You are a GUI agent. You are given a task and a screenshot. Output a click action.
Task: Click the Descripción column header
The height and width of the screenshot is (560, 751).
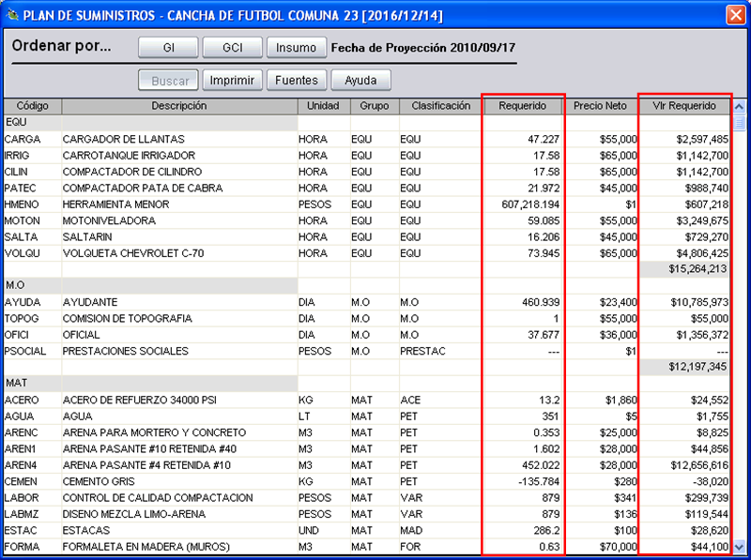pos(179,106)
